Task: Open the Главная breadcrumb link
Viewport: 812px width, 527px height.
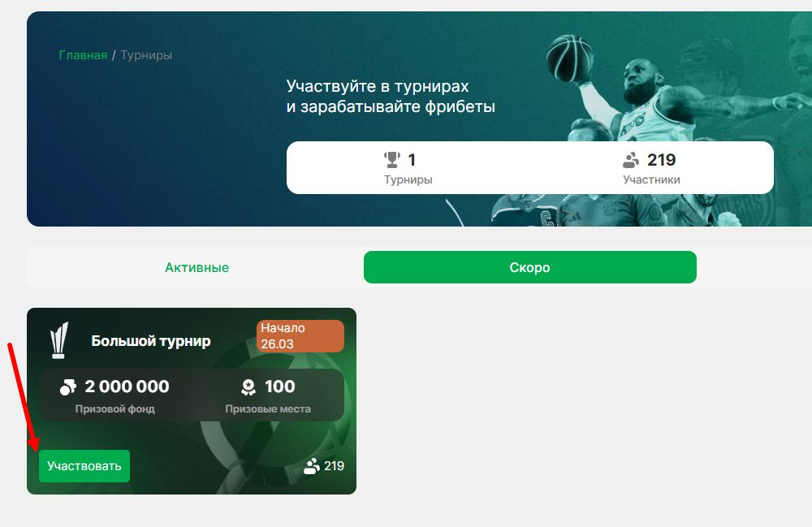Action: pos(83,55)
